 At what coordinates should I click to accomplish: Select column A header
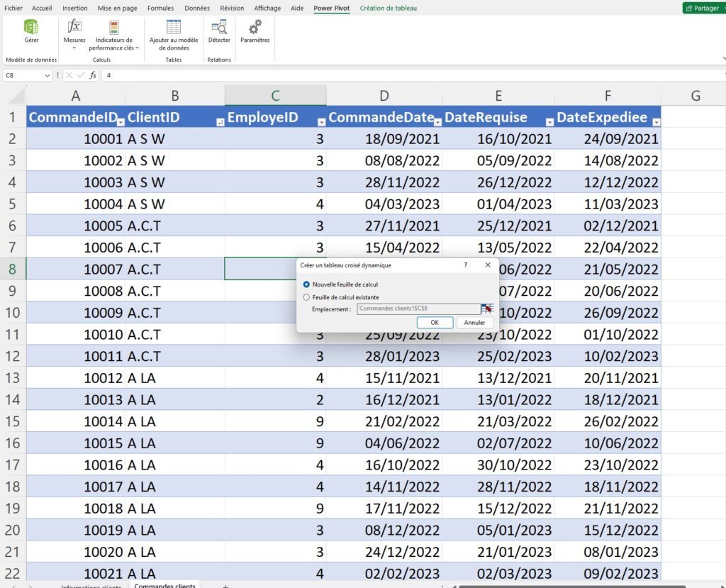coord(75,96)
